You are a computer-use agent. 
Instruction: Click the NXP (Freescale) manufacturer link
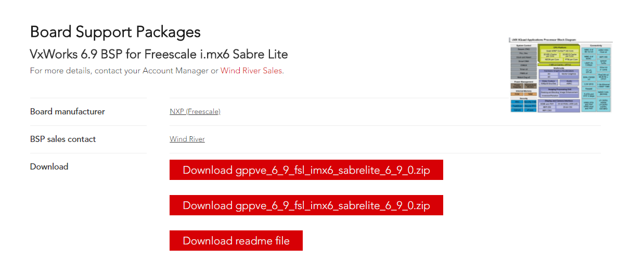(195, 111)
